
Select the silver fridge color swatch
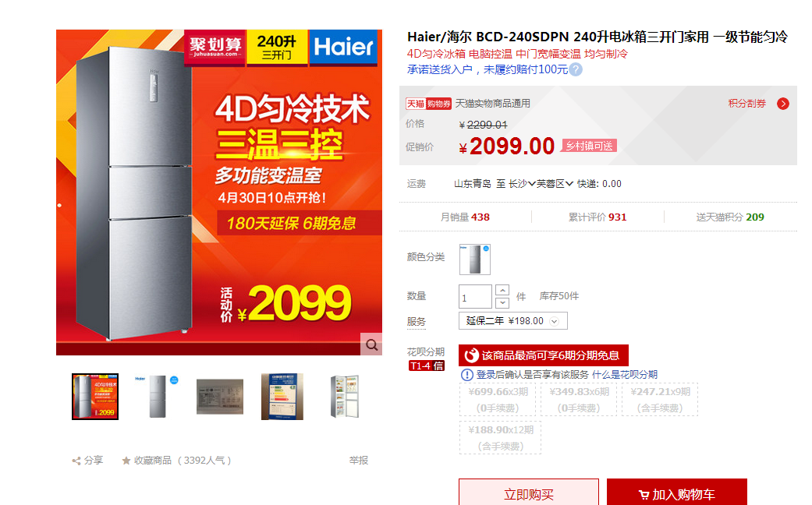[475, 260]
